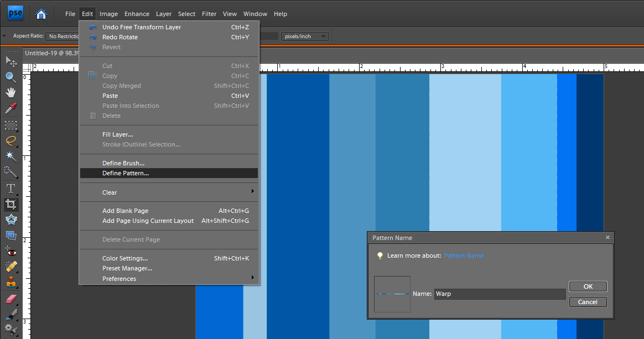This screenshot has height=339, width=644.
Task: Open the Pattern Name help link
Action: (464, 255)
